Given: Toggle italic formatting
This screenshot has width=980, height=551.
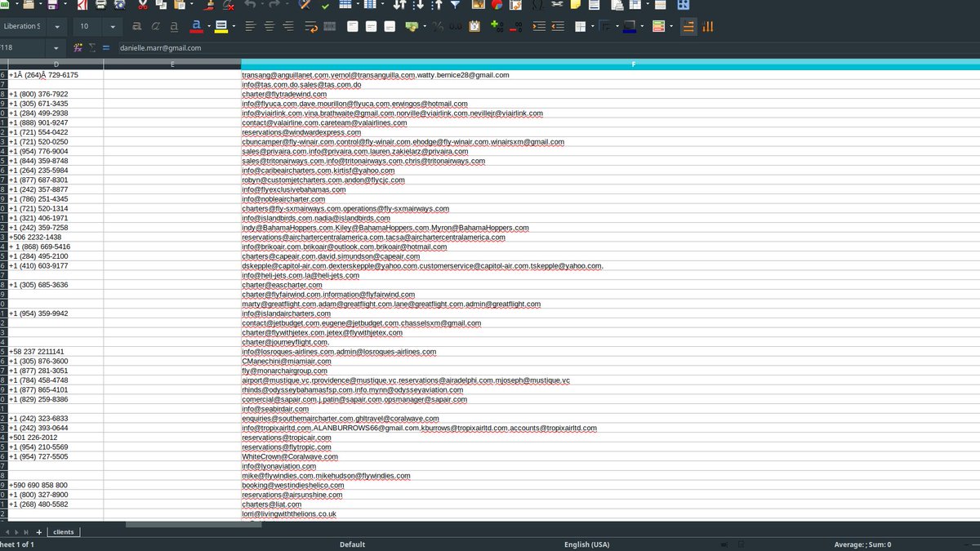Looking at the screenshot, I should point(155,26).
